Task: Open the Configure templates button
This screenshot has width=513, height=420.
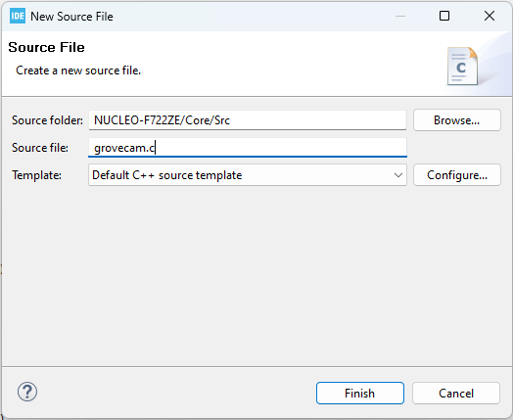Action: pyautogui.click(x=457, y=175)
